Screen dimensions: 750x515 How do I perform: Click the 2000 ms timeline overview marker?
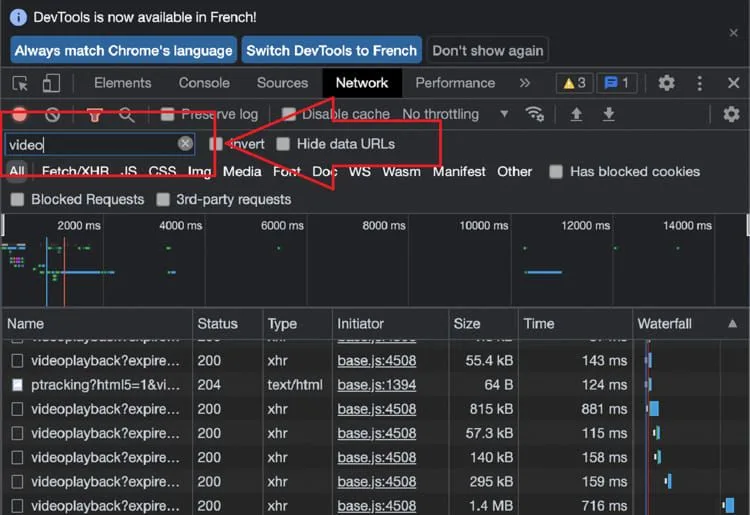click(x=79, y=226)
